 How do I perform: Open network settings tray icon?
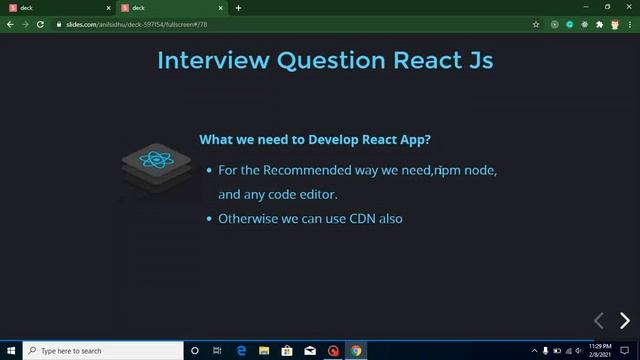pos(569,351)
